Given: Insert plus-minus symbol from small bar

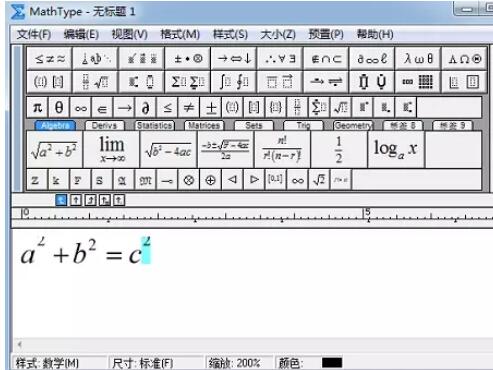Looking at the screenshot, I should [211, 107].
